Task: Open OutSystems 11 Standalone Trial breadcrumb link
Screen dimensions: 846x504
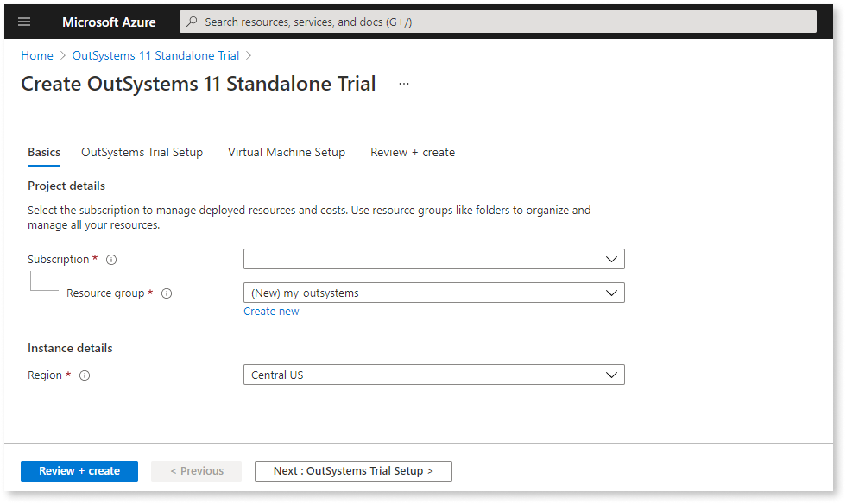Action: (x=155, y=54)
